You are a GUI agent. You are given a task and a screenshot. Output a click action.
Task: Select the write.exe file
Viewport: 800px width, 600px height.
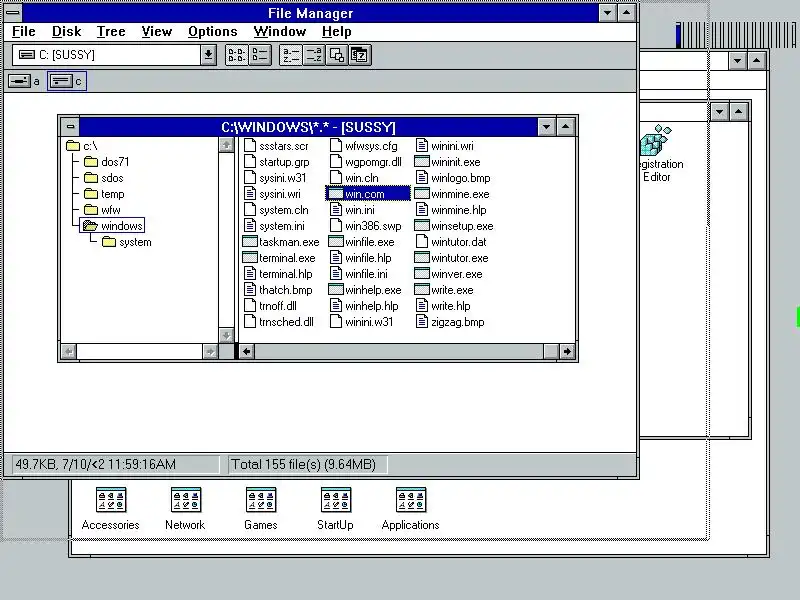444,290
